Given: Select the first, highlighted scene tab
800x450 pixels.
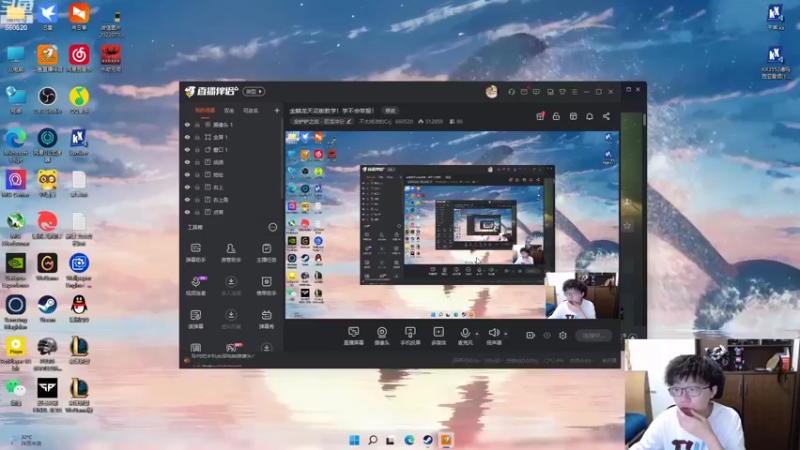Looking at the screenshot, I should 205,110.
